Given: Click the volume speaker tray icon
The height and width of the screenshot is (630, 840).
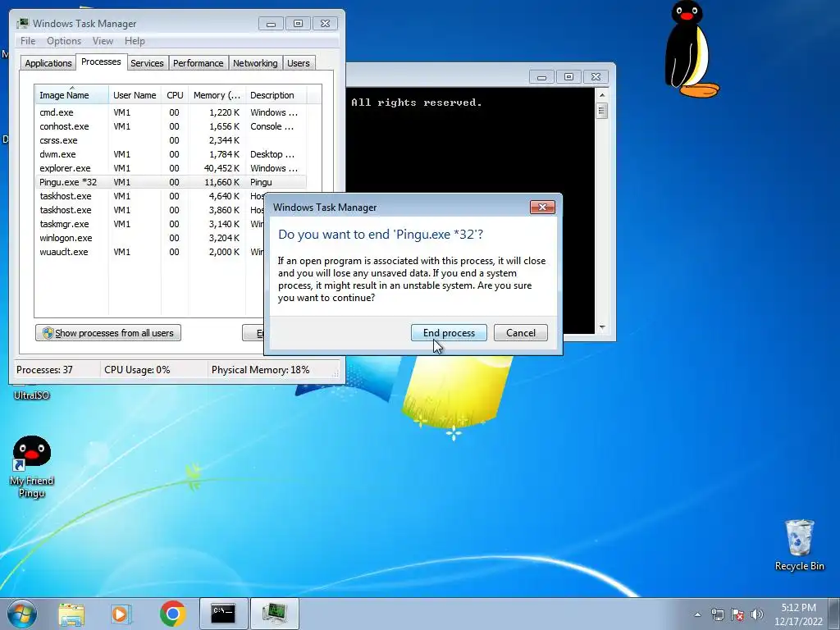Looking at the screenshot, I should 757,614.
